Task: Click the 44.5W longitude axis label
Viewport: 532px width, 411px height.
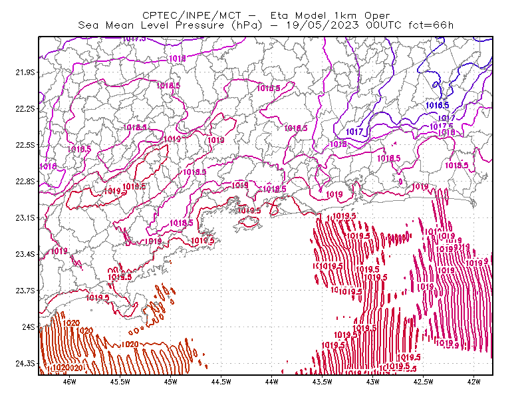Action: point(221,382)
